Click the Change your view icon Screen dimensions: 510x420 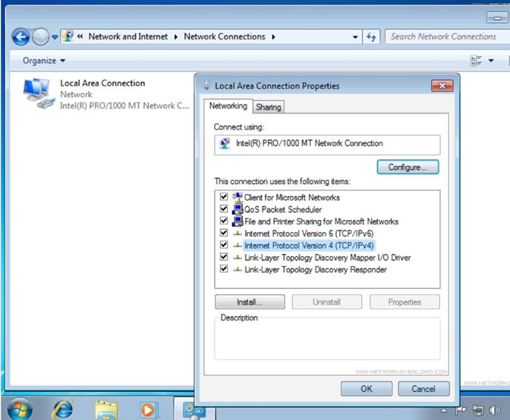[476, 61]
